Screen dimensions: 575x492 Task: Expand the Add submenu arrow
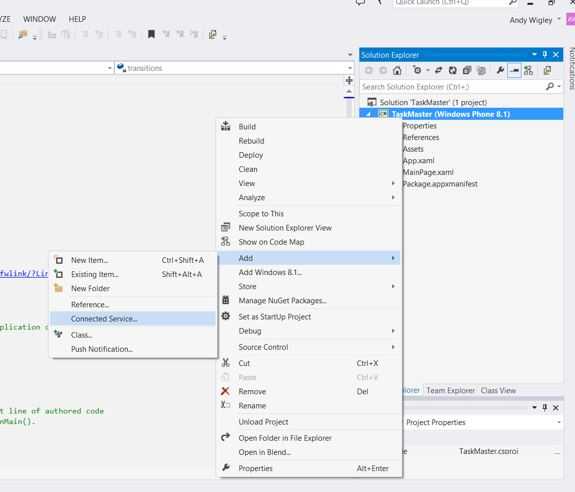393,258
